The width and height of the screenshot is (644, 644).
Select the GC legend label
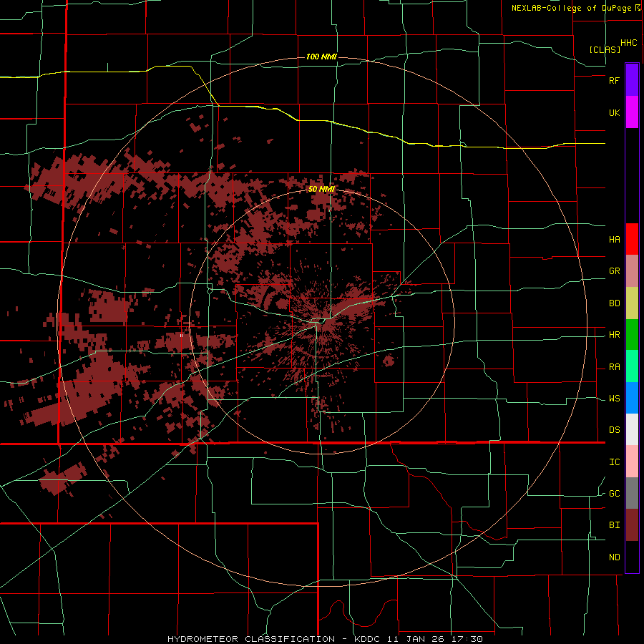click(x=614, y=494)
